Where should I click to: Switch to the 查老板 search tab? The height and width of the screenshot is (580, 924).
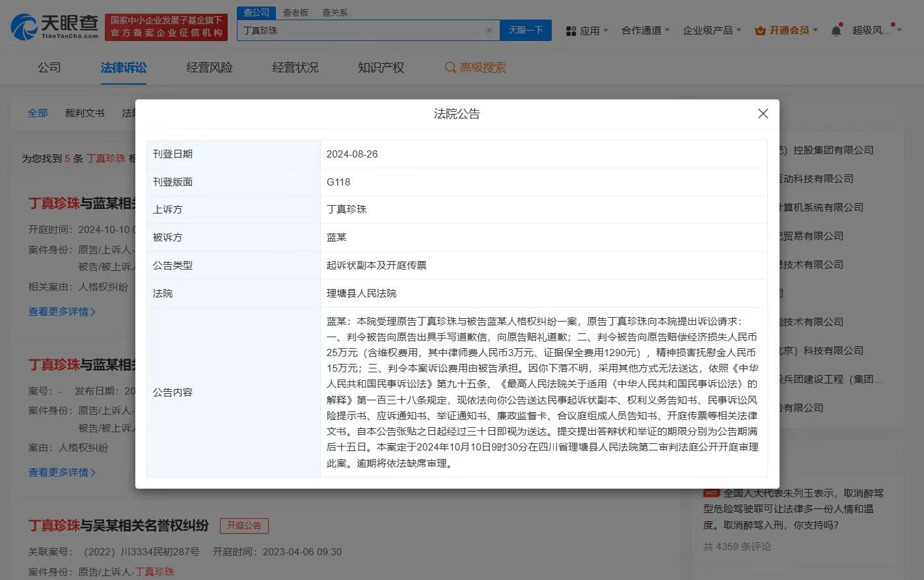point(296,12)
